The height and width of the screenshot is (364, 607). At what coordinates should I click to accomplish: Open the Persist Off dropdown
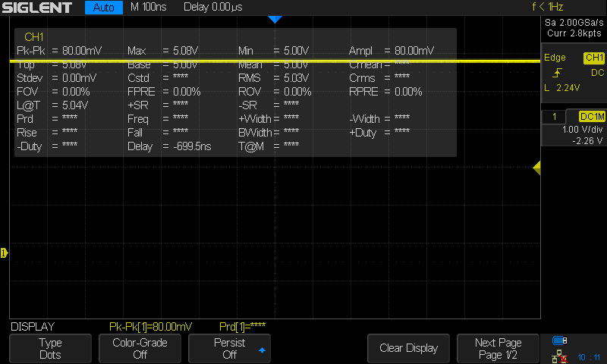(231, 348)
